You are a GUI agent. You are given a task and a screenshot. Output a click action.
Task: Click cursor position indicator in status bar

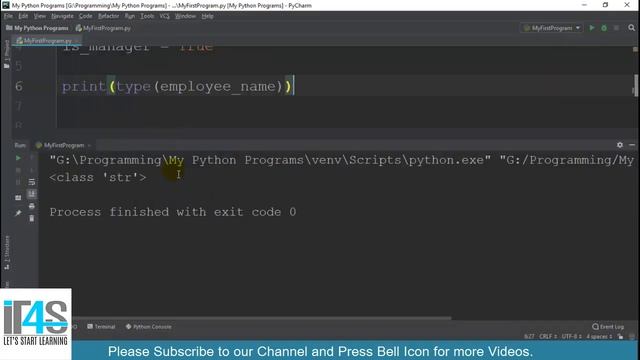click(529, 336)
